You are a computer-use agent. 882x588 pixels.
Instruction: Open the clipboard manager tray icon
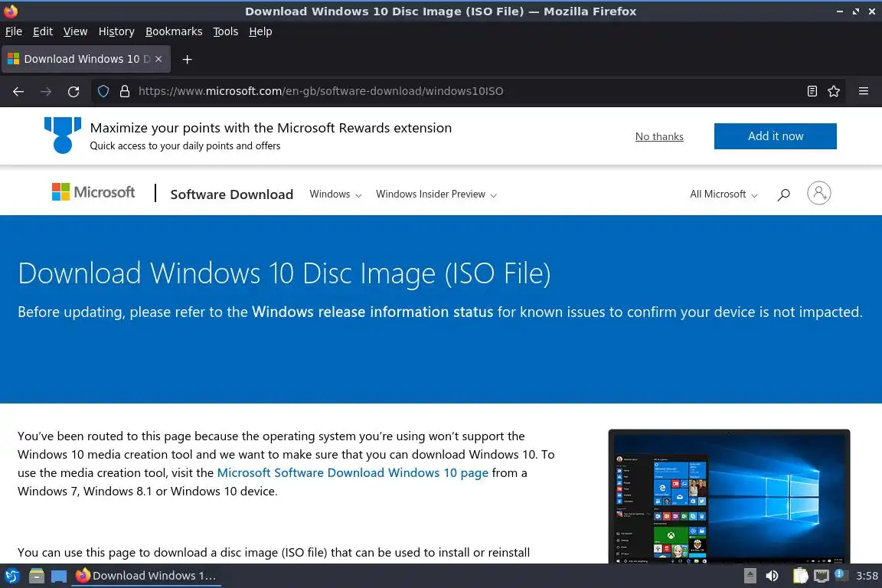coord(800,576)
